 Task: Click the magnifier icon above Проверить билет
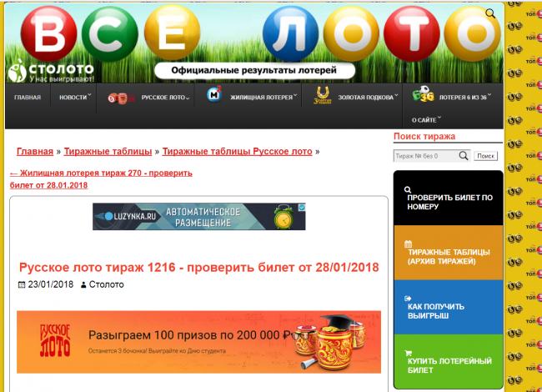click(x=408, y=189)
